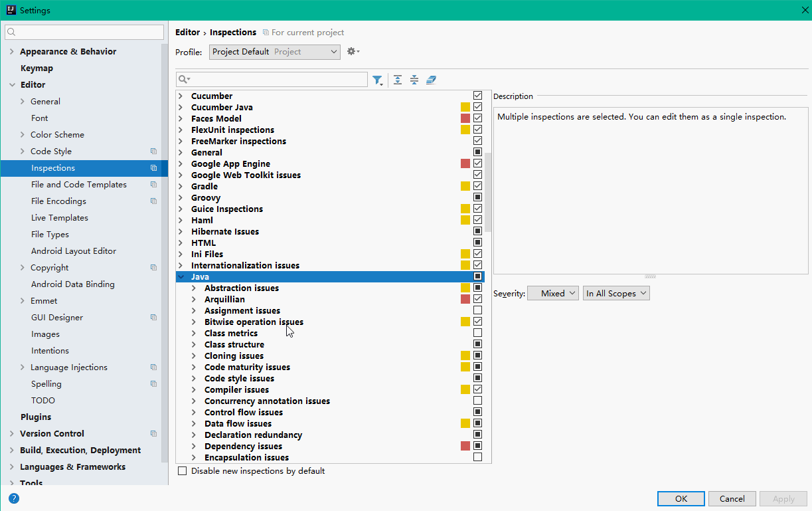
Task: Click the Expand All toolbar icon
Action: click(x=398, y=80)
